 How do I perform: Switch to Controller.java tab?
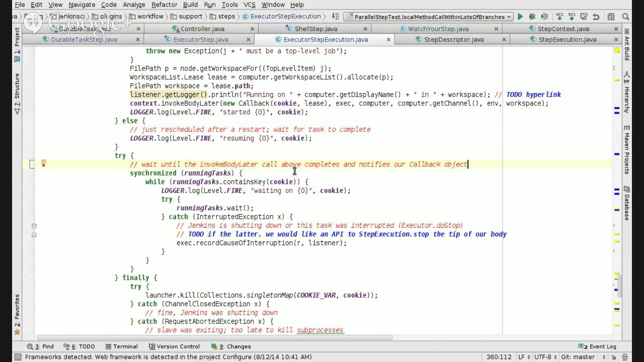pos(202,29)
